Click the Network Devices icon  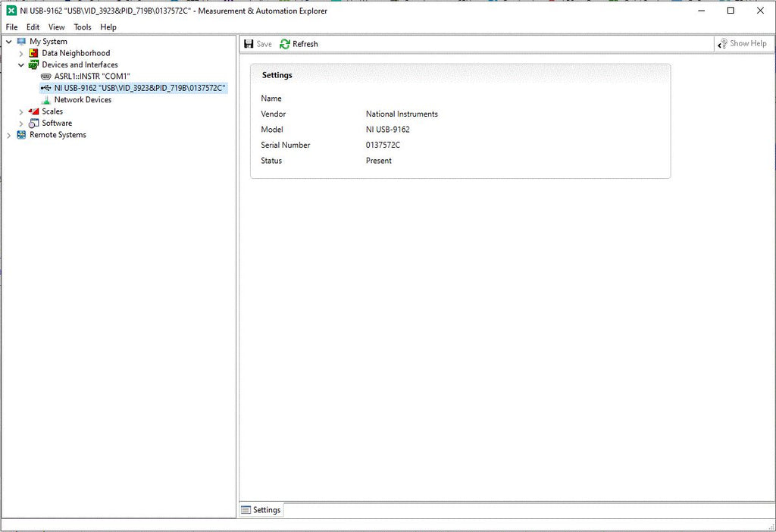pyautogui.click(x=46, y=100)
